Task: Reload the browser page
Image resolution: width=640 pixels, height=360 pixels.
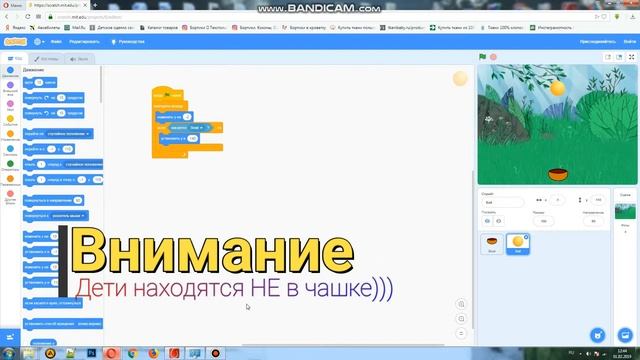Action: point(27,17)
